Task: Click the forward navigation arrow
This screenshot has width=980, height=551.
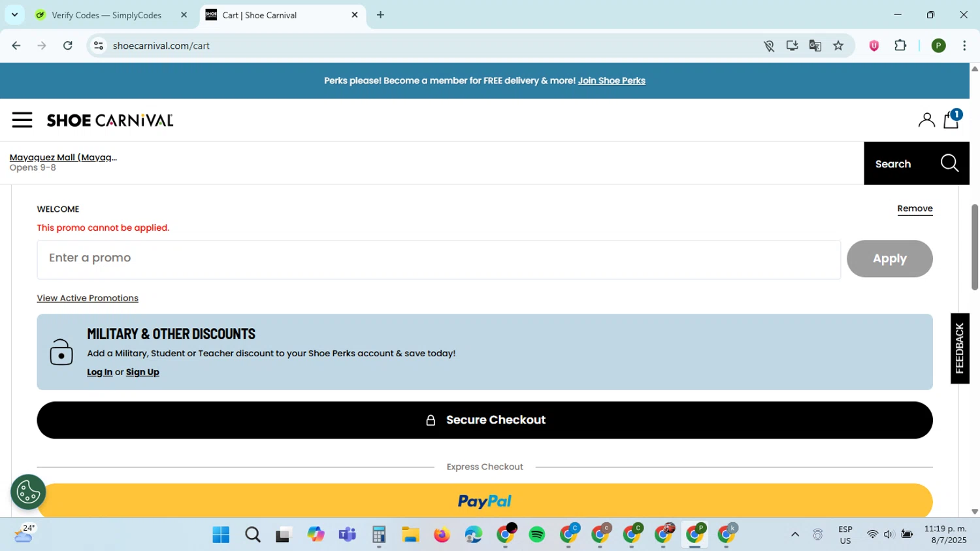Action: click(x=42, y=46)
